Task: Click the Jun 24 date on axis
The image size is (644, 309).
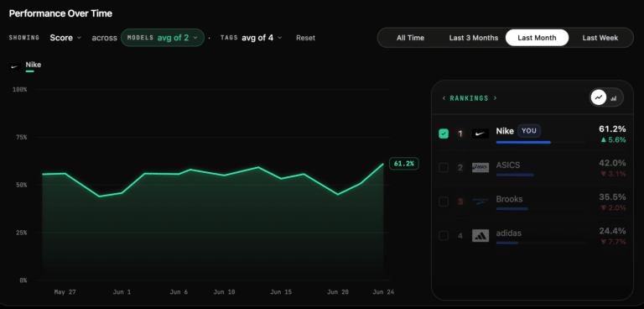Action: pos(382,292)
